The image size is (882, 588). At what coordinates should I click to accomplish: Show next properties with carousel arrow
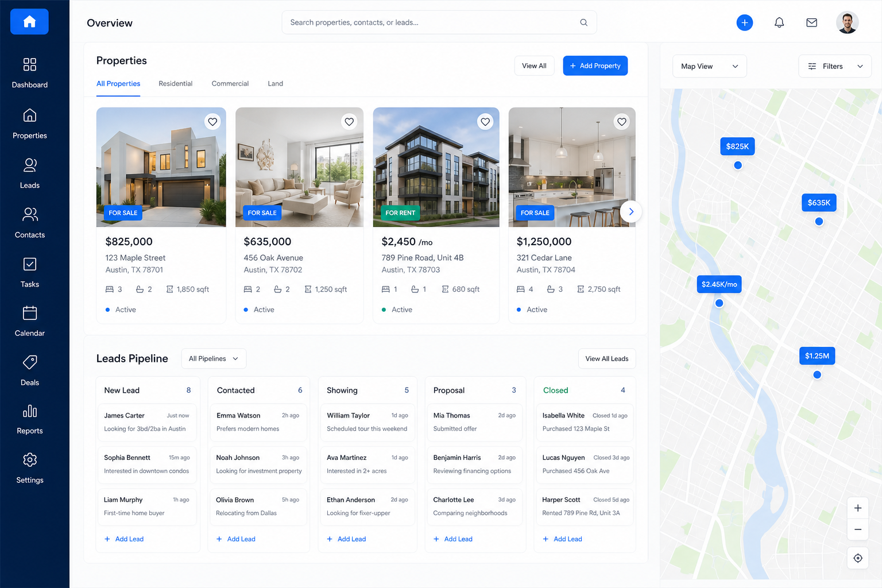631,211
